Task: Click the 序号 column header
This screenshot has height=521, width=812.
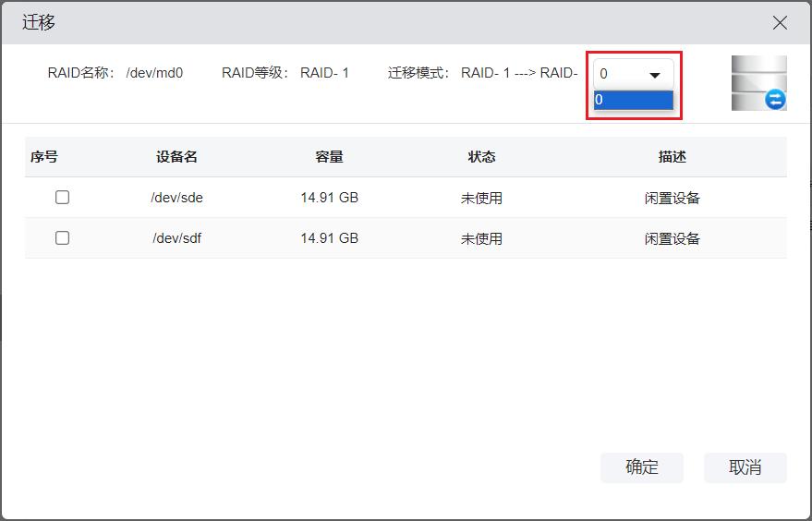Action: pos(43,157)
